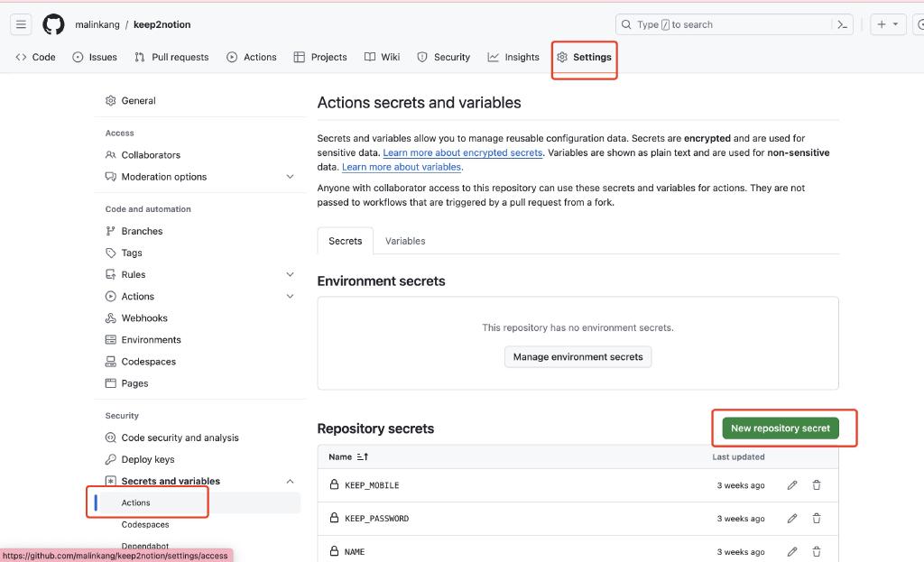Viewport: 924px width, 562px height.
Task: Delete KEEP_PASSWORD secret with trash icon
Action: (x=817, y=519)
